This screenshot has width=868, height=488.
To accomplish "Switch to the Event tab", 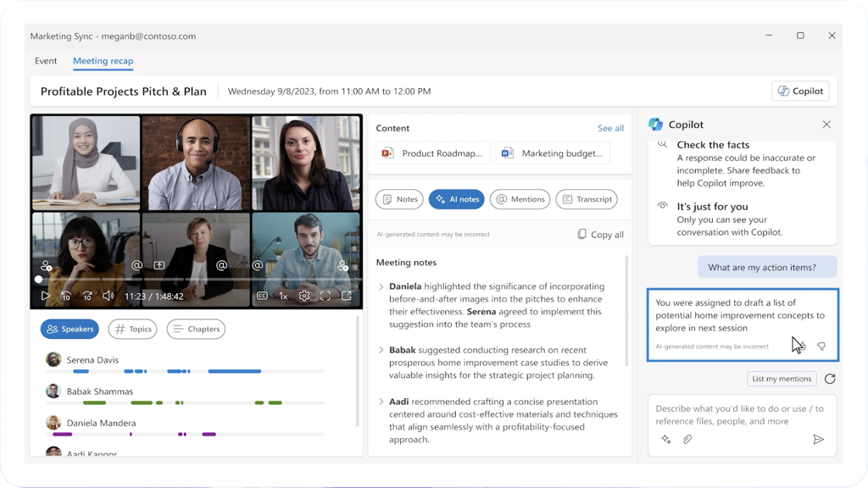I will tap(46, 61).
